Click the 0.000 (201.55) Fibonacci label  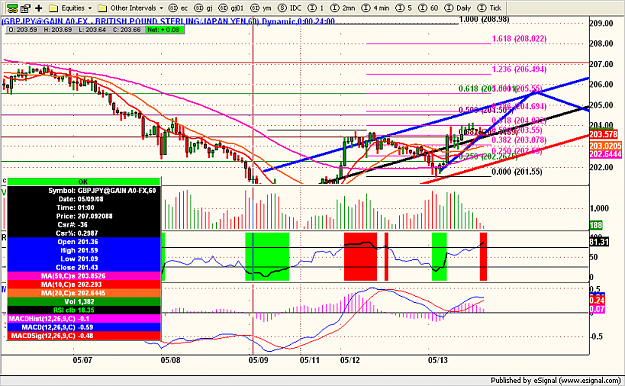tap(517, 172)
